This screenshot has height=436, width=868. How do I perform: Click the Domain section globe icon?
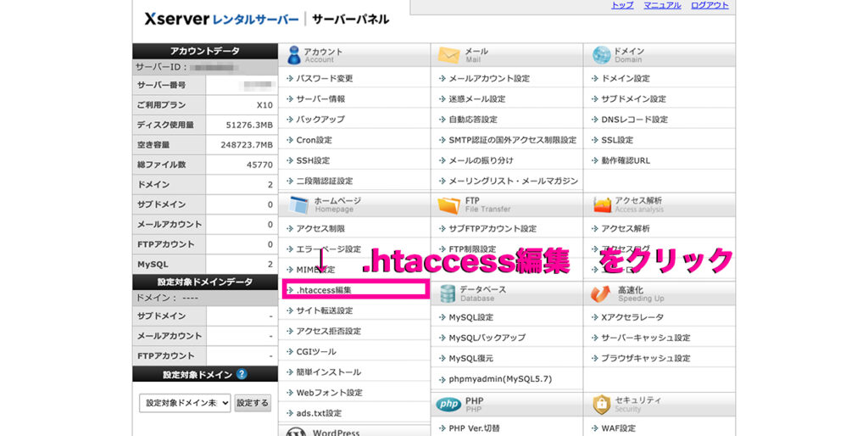point(601,55)
